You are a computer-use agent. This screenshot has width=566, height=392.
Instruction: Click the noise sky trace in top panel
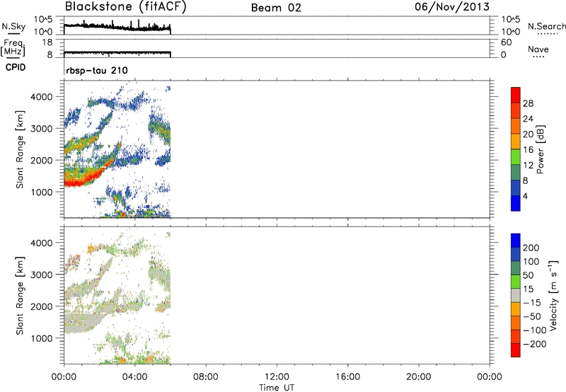[117, 27]
